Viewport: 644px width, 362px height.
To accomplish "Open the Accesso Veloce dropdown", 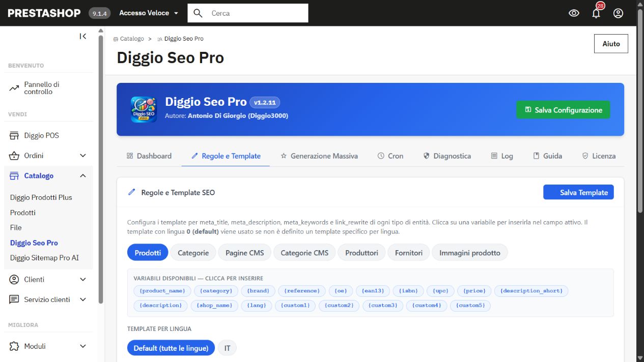I will [149, 13].
